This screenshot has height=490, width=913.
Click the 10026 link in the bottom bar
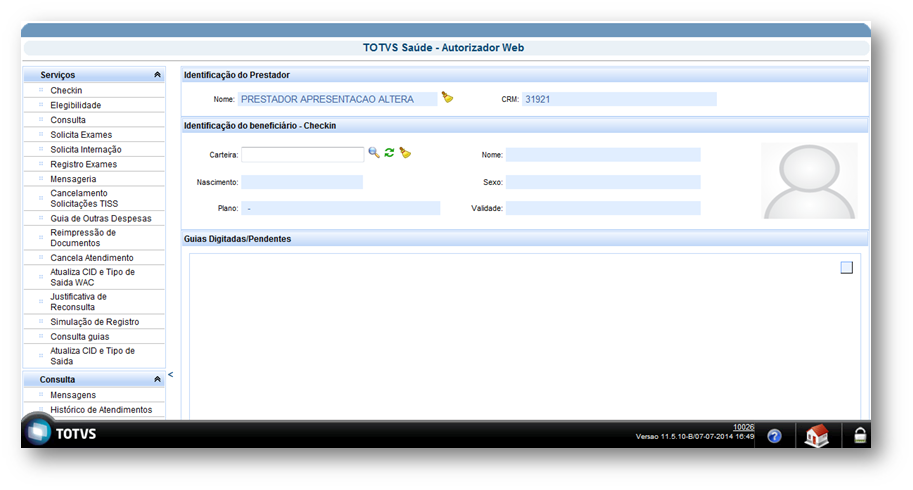pyautogui.click(x=744, y=427)
